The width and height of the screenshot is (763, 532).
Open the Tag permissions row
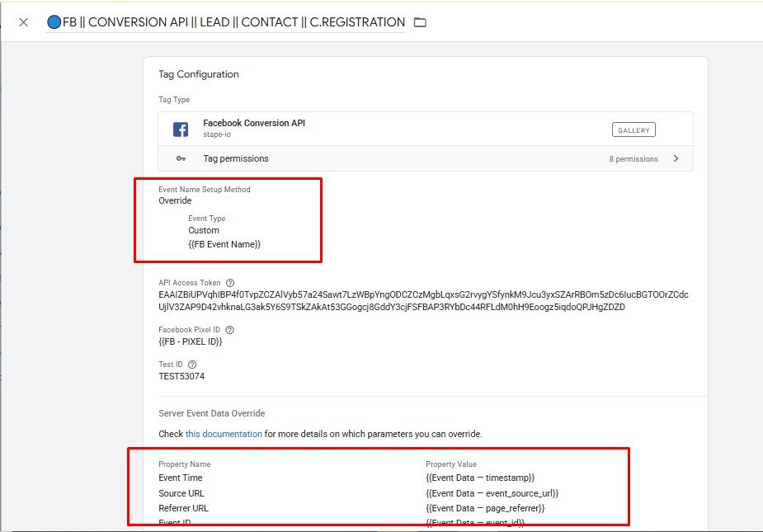(x=426, y=158)
